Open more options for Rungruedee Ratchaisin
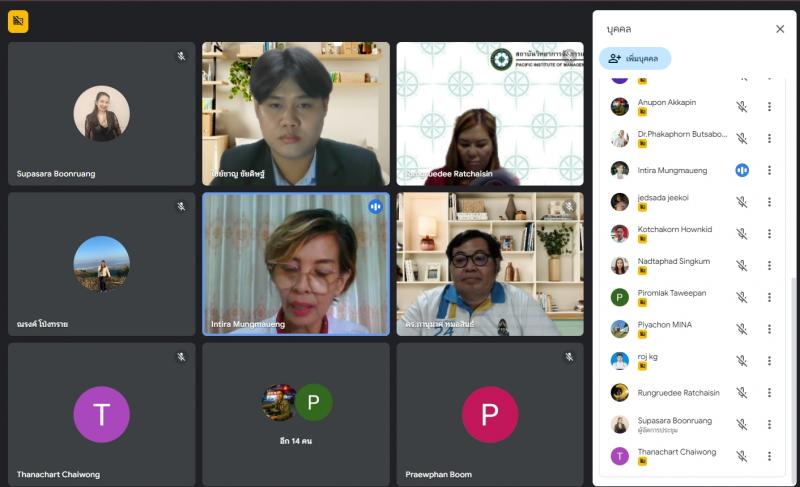 tap(769, 393)
